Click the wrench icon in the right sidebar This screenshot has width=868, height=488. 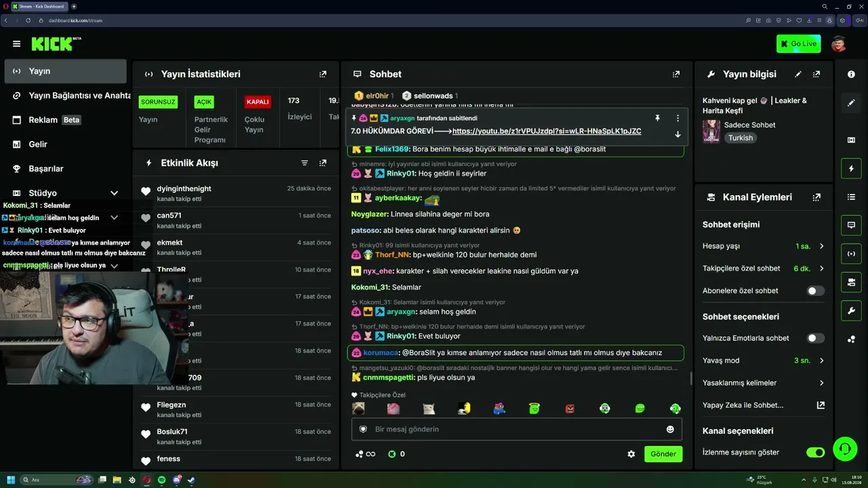pos(851,310)
